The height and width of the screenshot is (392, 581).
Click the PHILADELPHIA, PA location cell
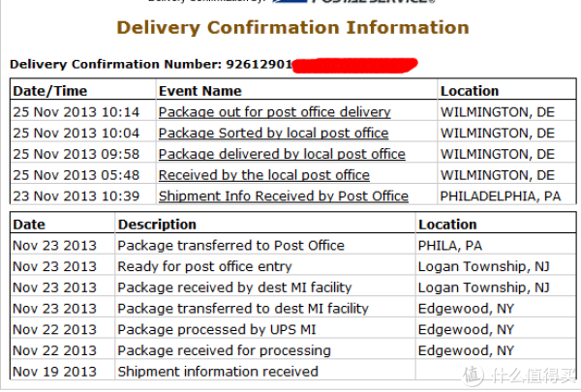[x=501, y=196]
